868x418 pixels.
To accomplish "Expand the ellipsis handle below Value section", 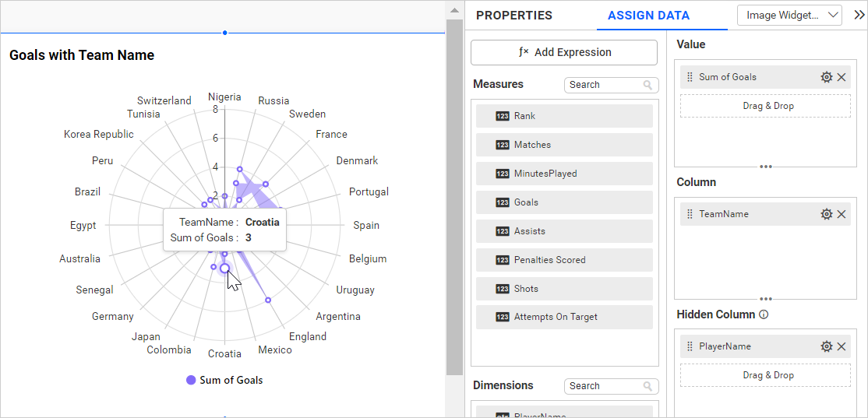I will [x=766, y=167].
